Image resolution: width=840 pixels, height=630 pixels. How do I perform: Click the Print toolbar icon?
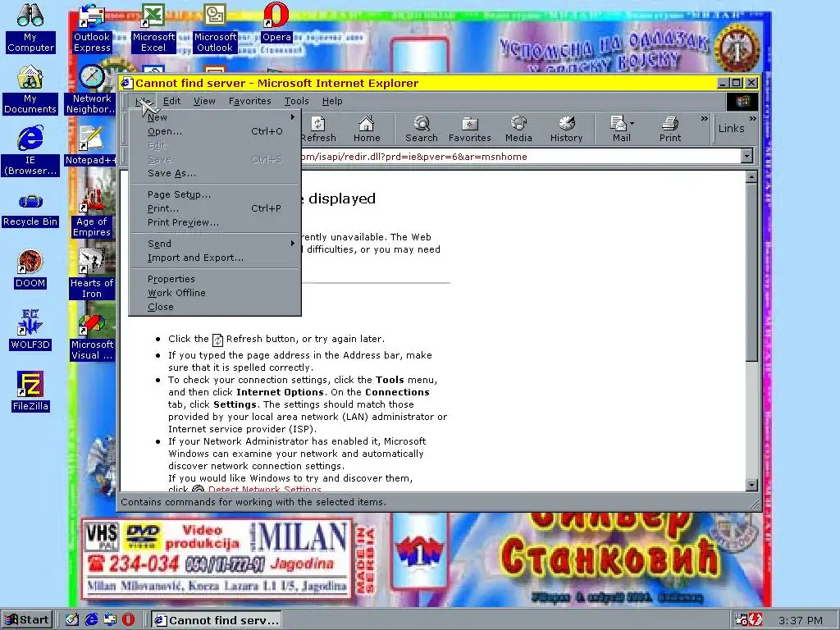(669, 129)
